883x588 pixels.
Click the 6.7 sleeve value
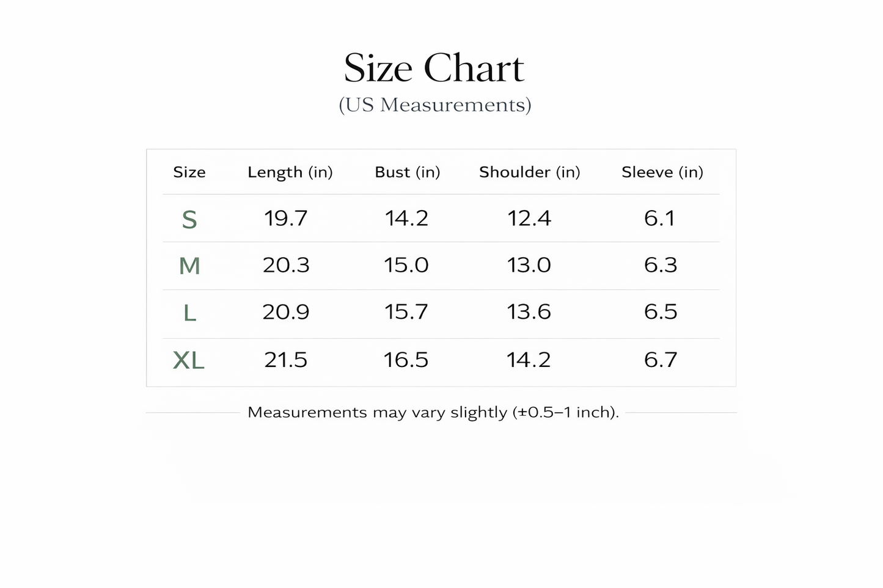point(661,360)
